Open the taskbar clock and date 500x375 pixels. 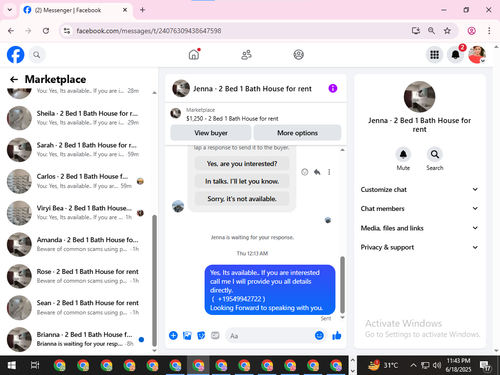click(458, 365)
